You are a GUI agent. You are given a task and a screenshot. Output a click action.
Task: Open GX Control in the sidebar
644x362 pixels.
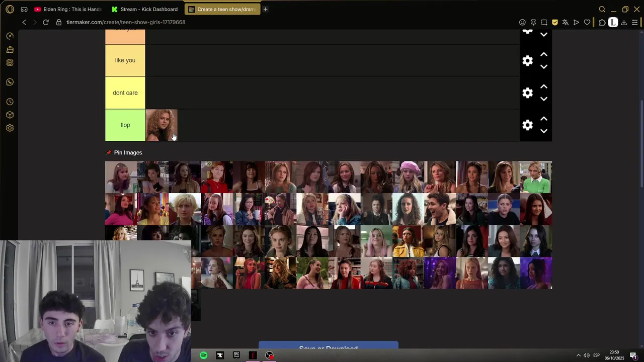pos(10,36)
